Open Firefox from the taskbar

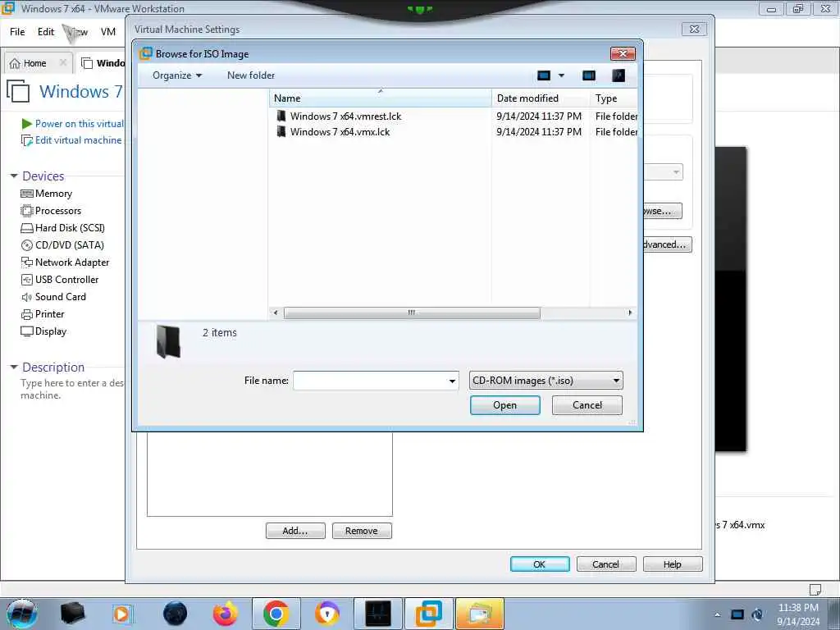[226, 614]
